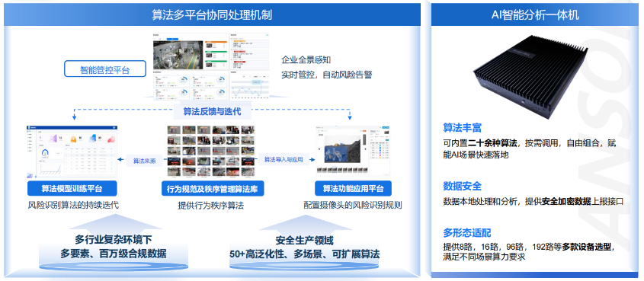Click the text 50+高泛化性、多场景、可扩展算法
The height and width of the screenshot is (281, 644).
(x=304, y=254)
